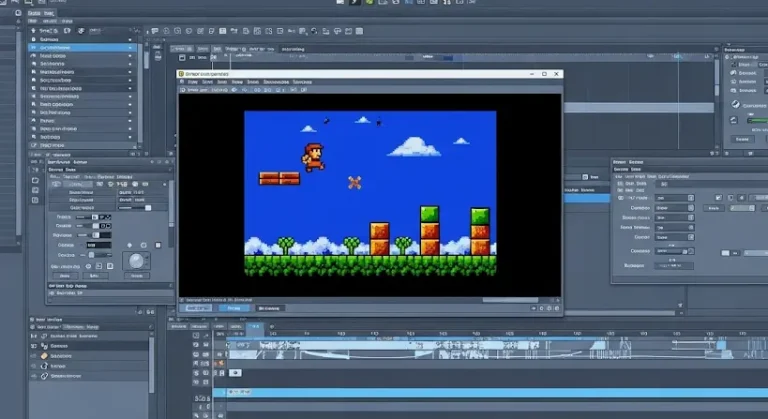
Task: Toggle visibility for the last lower-left list row
Action: 33,376
